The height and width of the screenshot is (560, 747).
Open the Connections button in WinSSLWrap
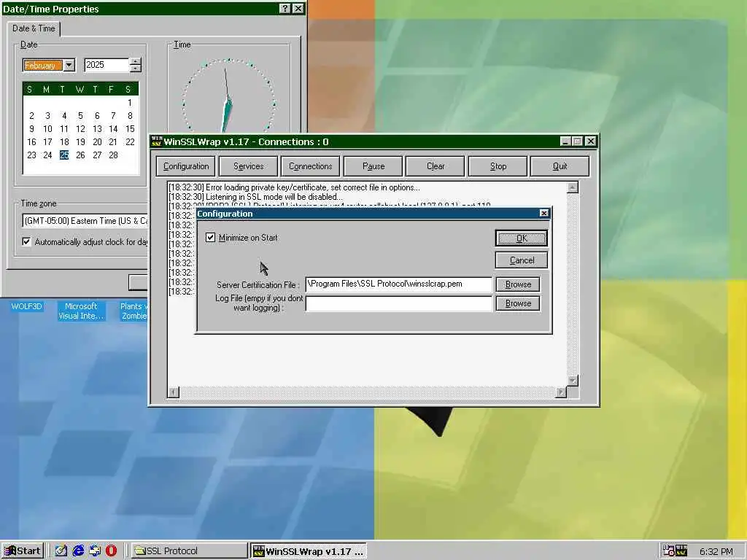click(311, 166)
